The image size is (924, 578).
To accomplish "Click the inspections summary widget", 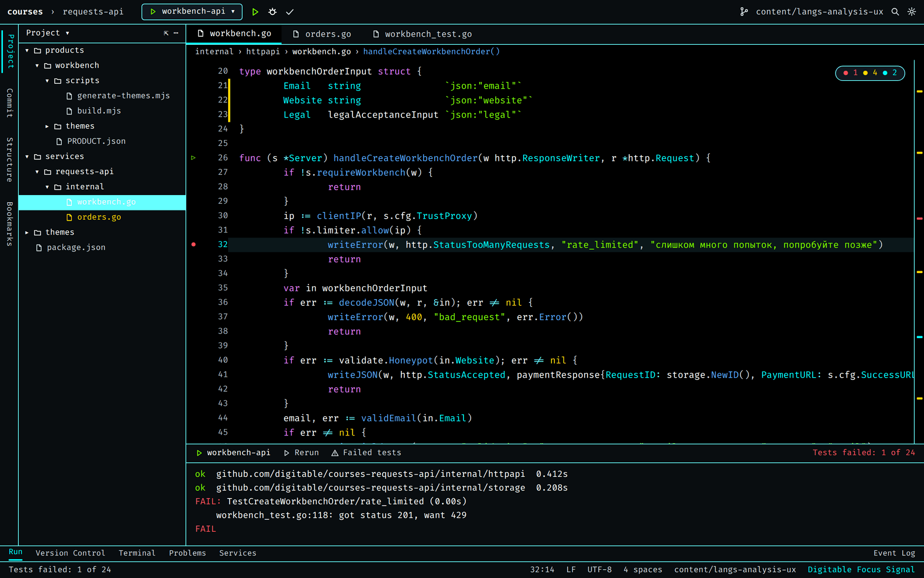I will click(870, 73).
